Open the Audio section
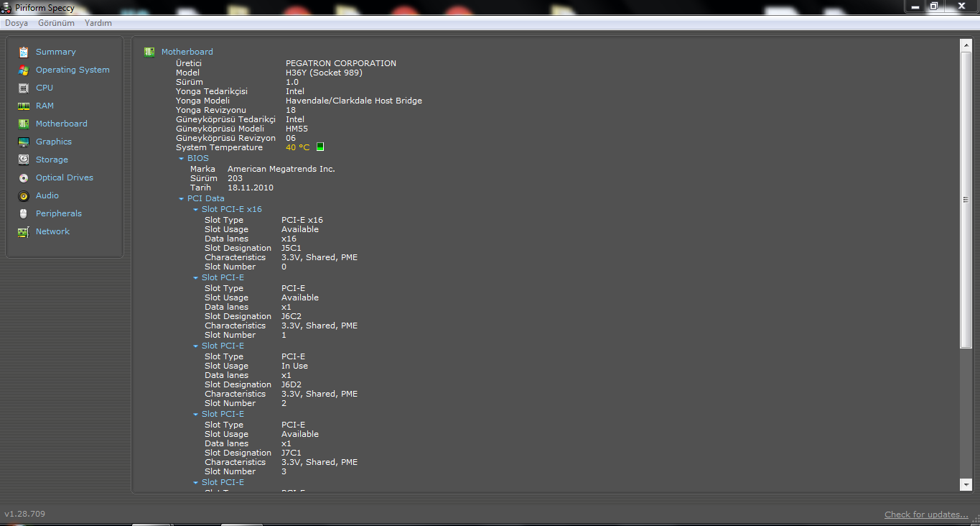The height and width of the screenshot is (526, 980). 47,195
